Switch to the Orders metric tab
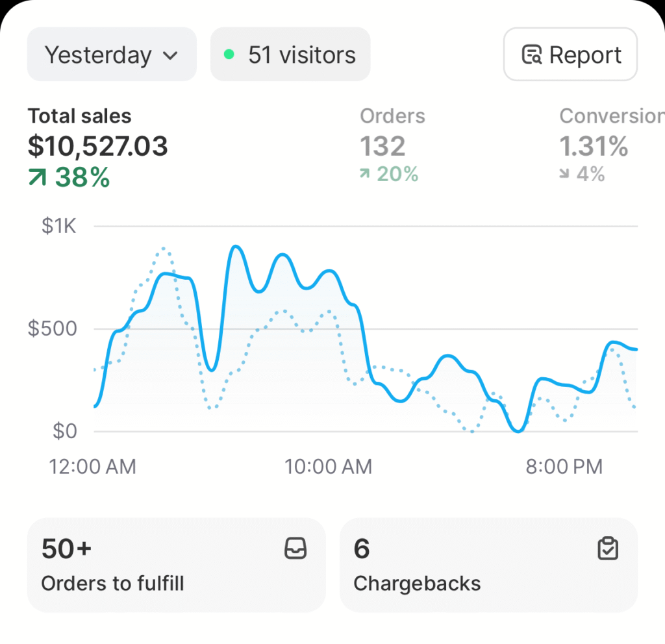 tap(392, 117)
